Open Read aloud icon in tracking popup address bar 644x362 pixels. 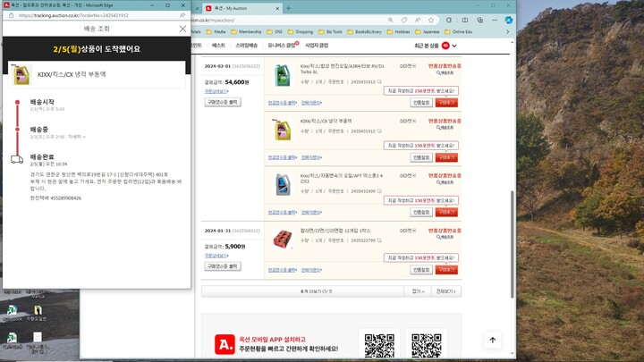182,15
